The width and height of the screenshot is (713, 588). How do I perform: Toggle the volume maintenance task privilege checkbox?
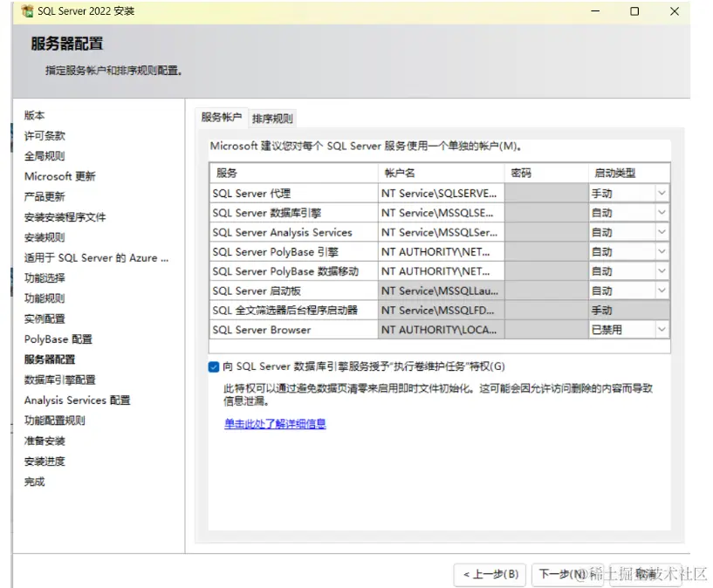(x=214, y=366)
